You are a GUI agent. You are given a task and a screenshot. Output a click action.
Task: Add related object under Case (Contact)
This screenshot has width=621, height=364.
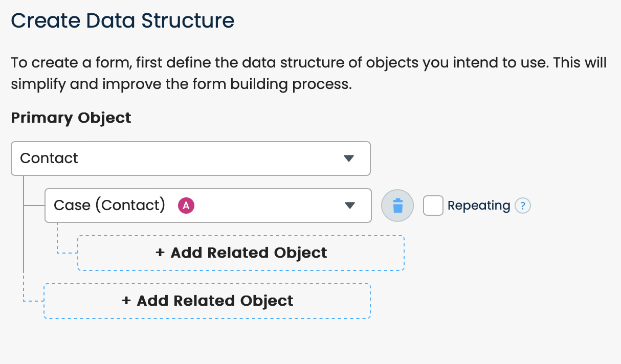click(x=241, y=253)
